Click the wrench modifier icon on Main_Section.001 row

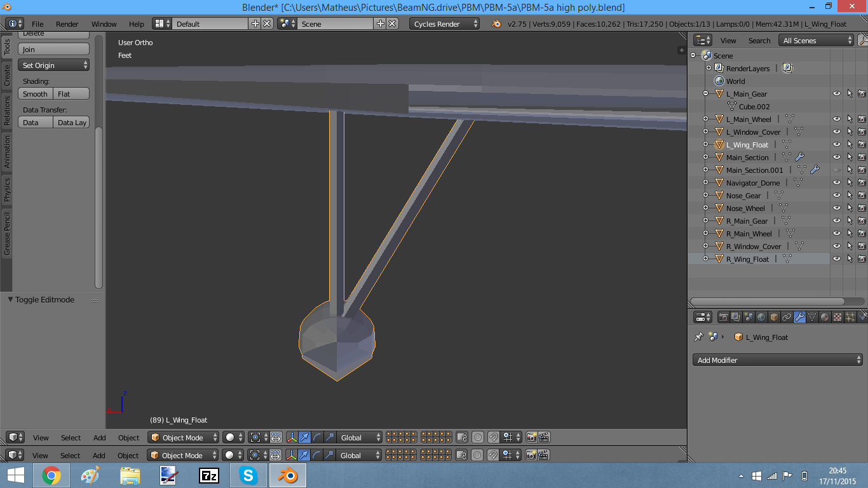(814, 170)
